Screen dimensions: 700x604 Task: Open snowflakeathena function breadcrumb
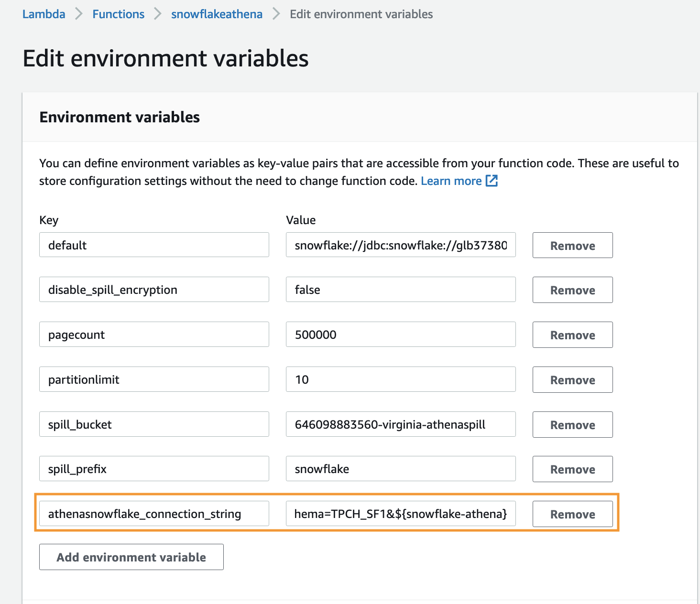point(217,14)
